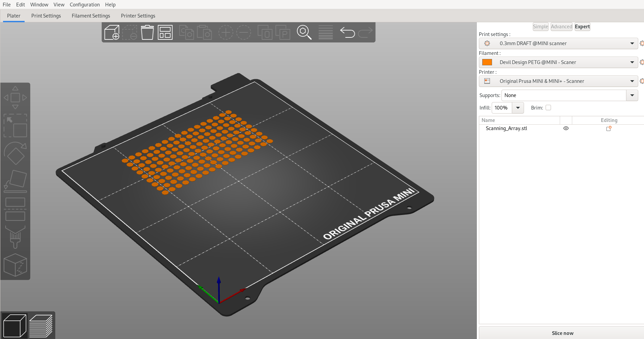Viewport: 644px width, 339px height.
Task: Hide Scanning_Array.stl with the eye toggle
Action: click(x=565, y=128)
